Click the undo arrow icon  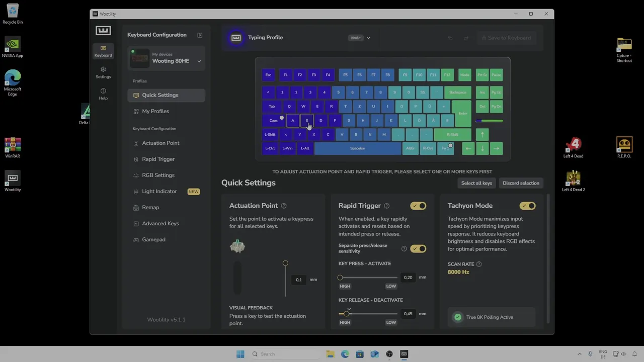coord(450,38)
